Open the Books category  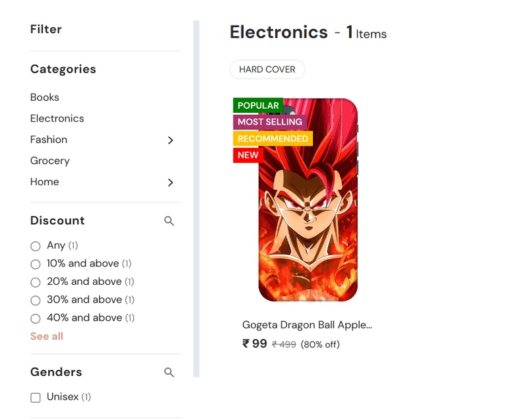45,97
